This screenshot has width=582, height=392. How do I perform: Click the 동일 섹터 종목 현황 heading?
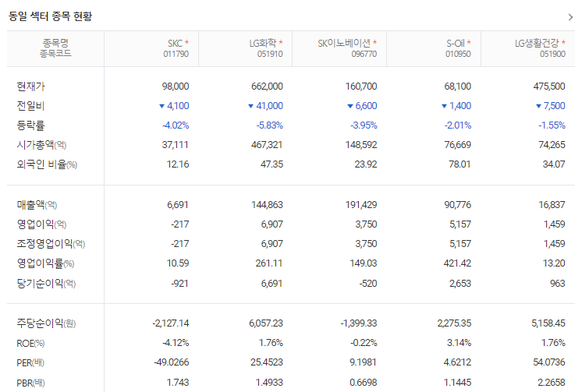[50, 16]
